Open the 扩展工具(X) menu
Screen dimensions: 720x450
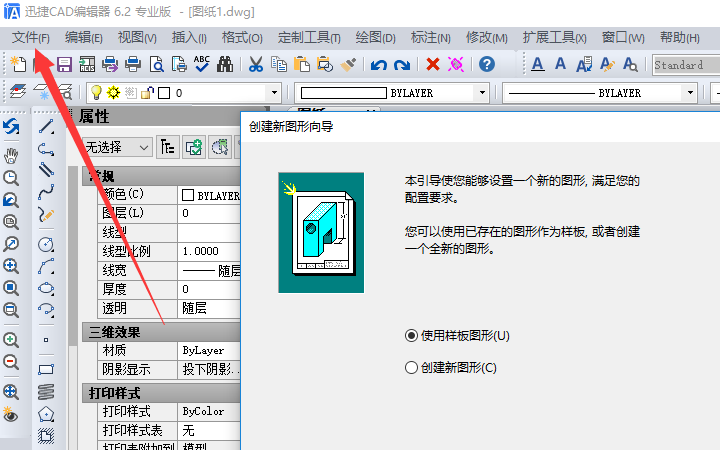(554, 38)
